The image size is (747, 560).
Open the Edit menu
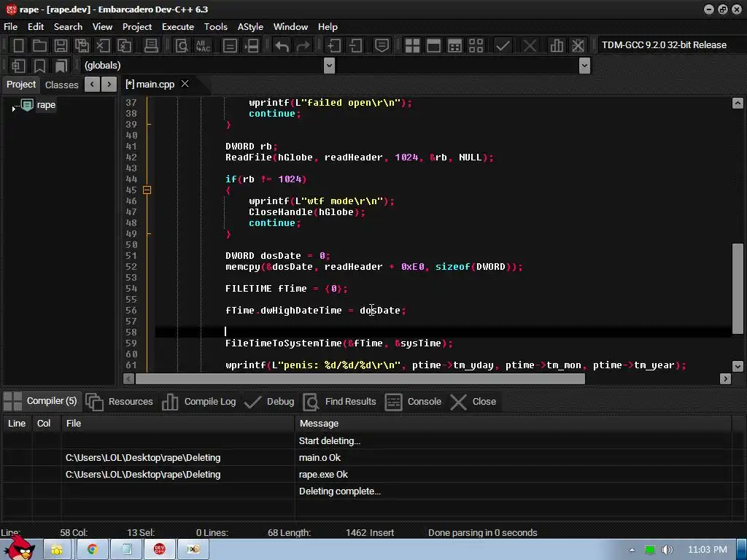(x=36, y=27)
